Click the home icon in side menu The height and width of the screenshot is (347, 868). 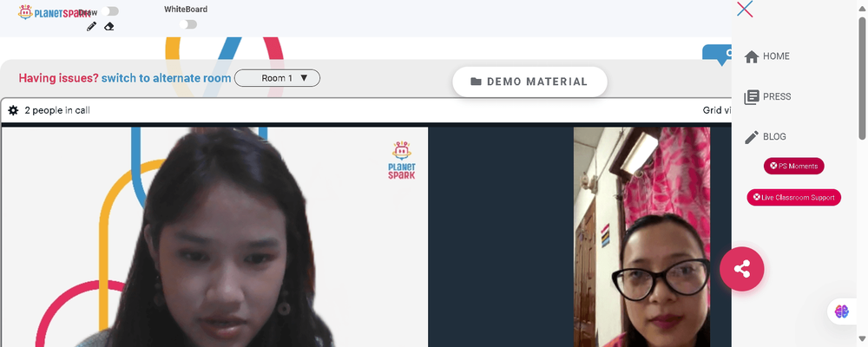coord(751,56)
